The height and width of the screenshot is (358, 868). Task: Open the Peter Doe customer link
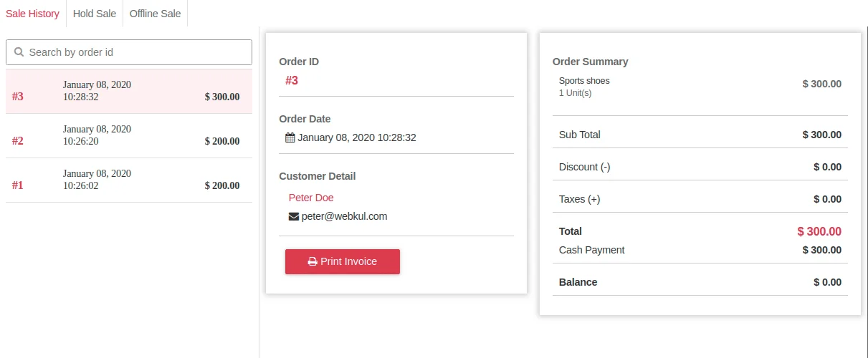[x=311, y=198]
